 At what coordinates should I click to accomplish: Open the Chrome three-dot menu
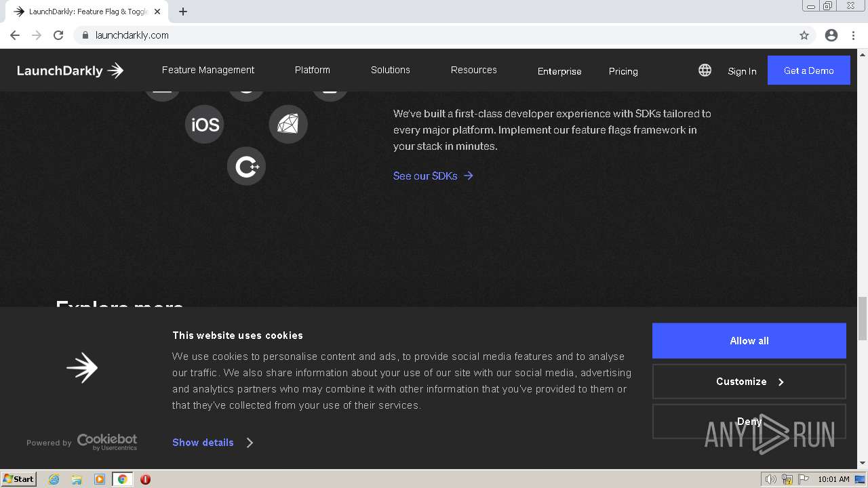tap(854, 35)
